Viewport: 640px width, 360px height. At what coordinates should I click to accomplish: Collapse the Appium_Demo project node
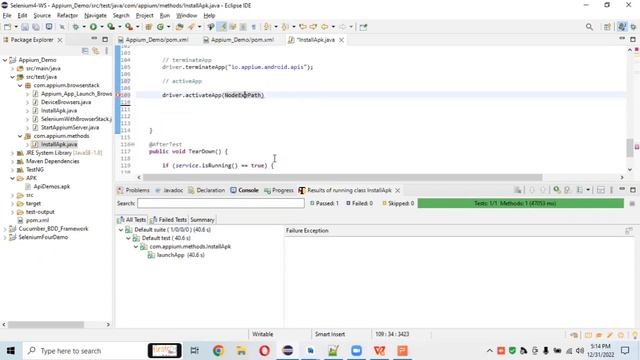[5, 60]
